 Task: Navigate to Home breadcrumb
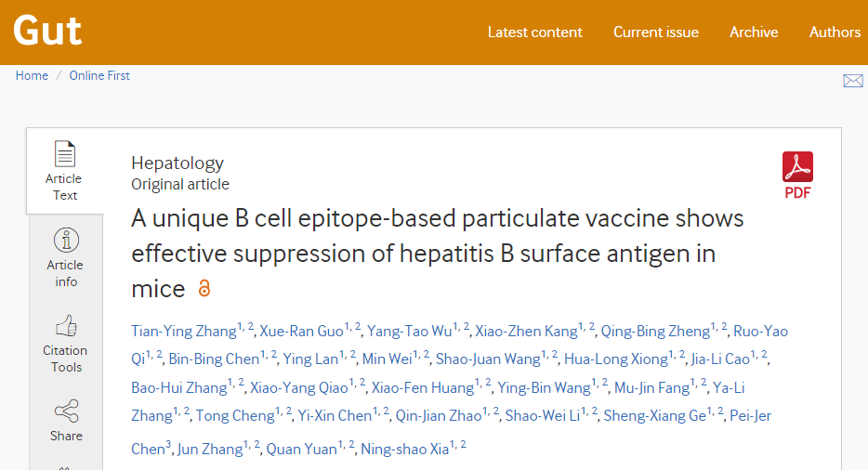tap(32, 75)
